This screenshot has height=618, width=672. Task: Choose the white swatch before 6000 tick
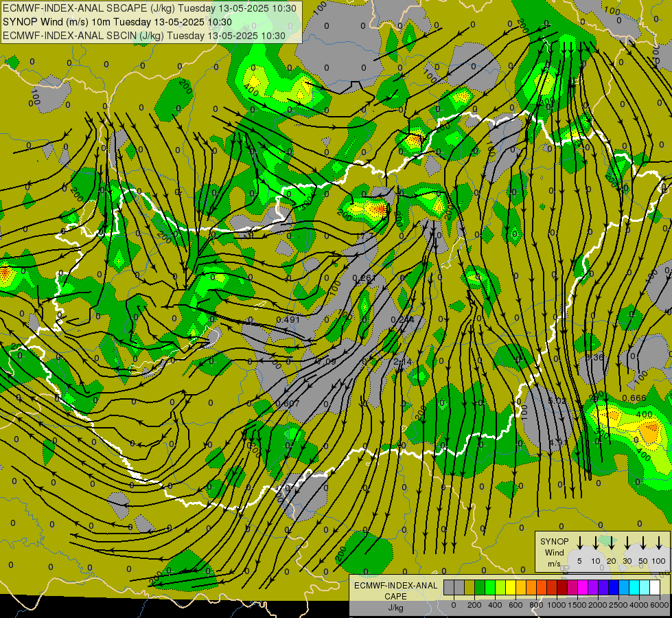654,587
